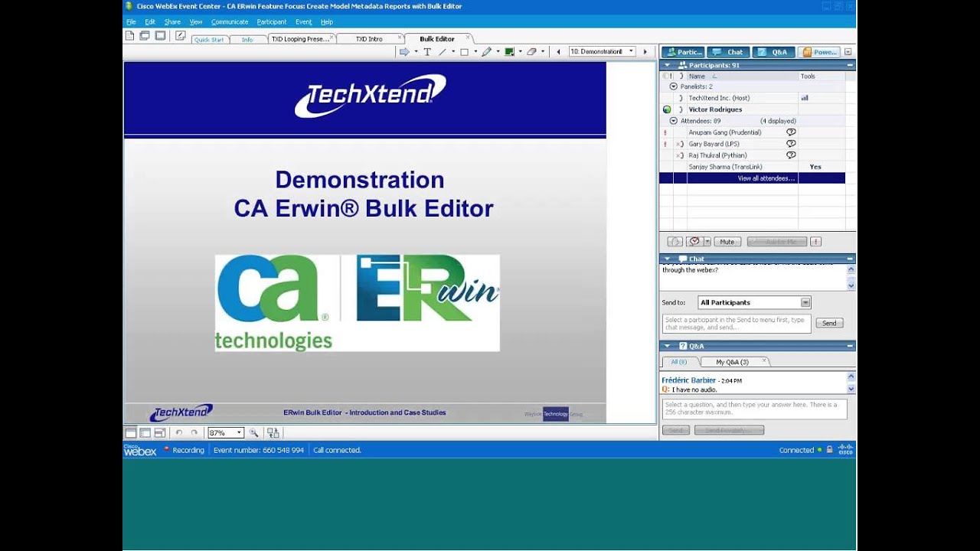Screen dimensions: 980x551
Task: Click the synchronize display icon
Action: [273, 433]
